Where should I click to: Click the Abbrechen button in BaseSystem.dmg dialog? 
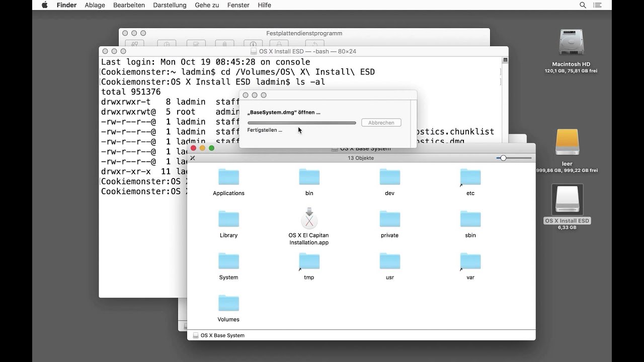pyautogui.click(x=381, y=123)
